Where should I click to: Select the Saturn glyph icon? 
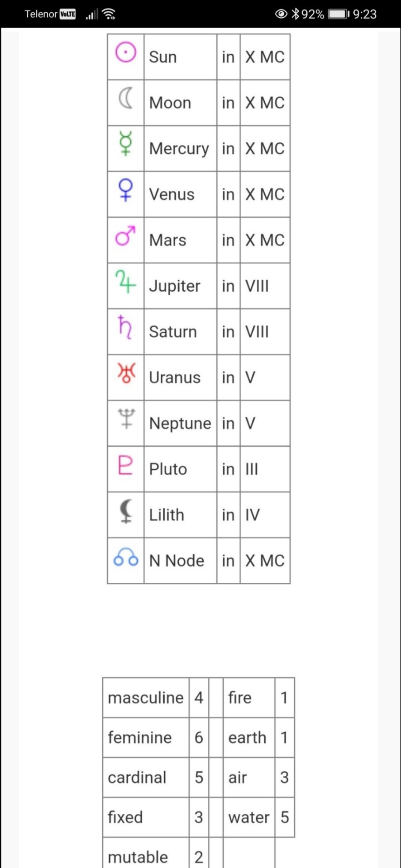[125, 327]
